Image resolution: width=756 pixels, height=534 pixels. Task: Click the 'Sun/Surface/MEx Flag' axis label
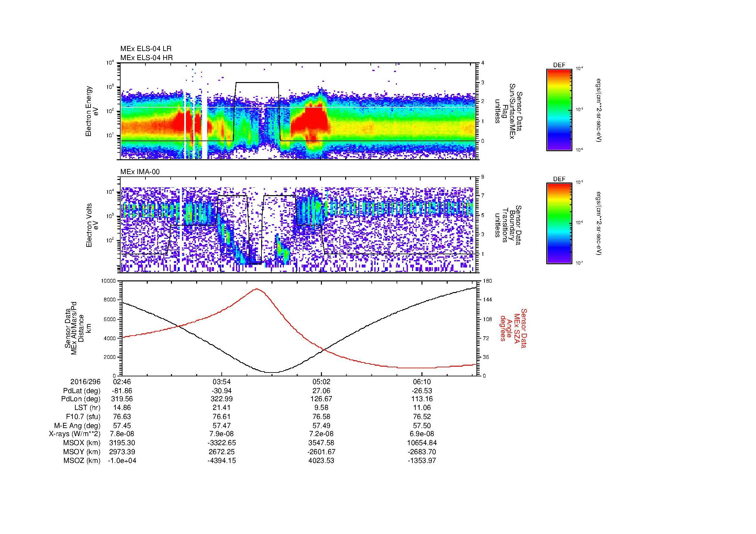[x=509, y=111]
